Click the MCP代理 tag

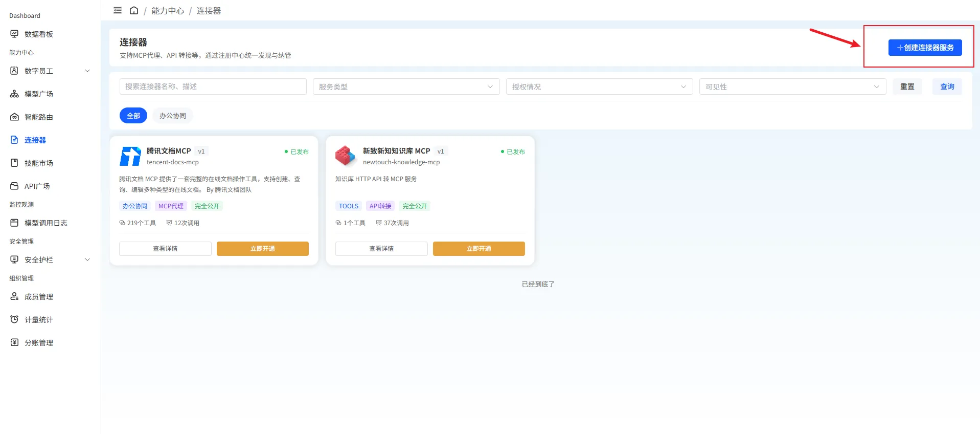point(171,206)
